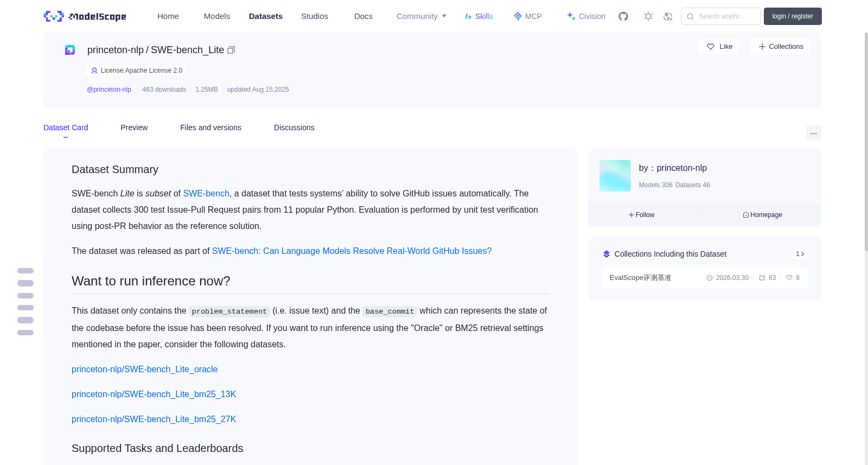Open the @princeton-nlp owner link

(x=109, y=90)
